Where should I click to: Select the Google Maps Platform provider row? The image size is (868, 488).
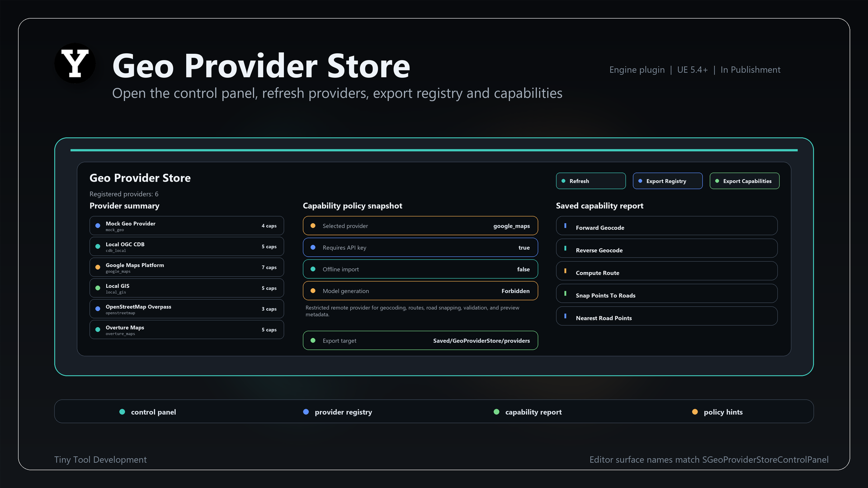[187, 267]
